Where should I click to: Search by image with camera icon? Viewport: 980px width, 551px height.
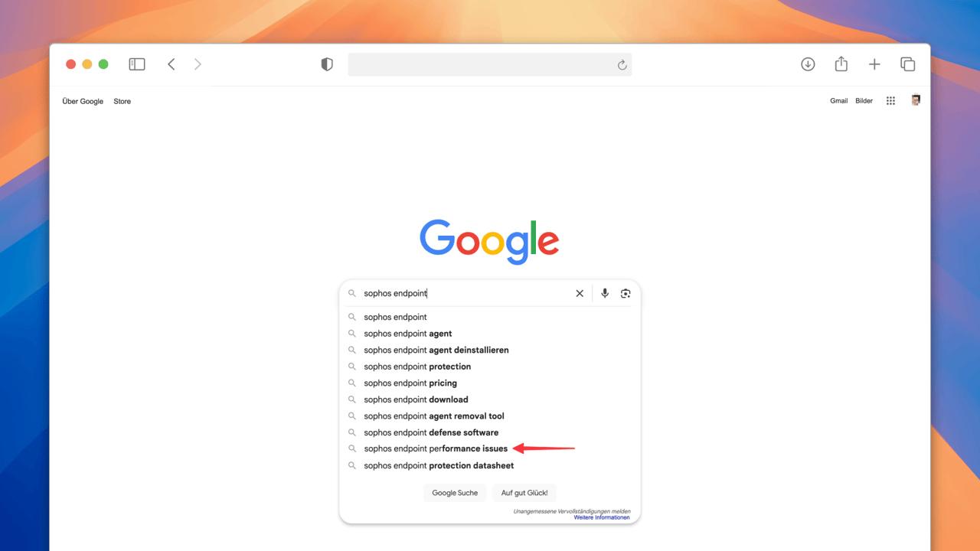click(x=626, y=293)
